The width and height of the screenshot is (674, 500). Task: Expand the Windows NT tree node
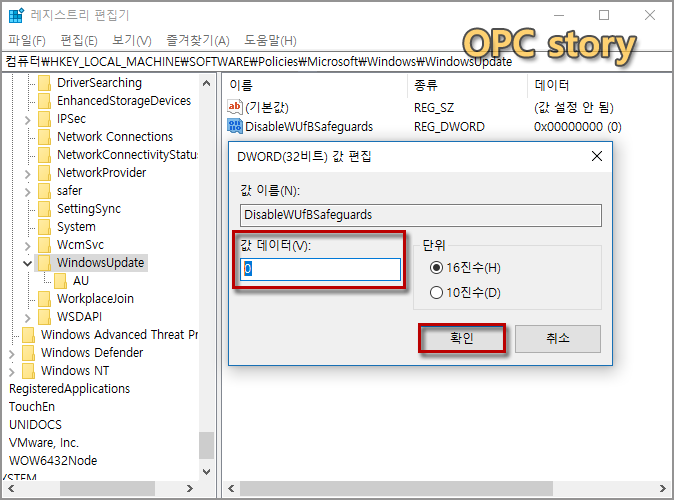(x=12, y=372)
